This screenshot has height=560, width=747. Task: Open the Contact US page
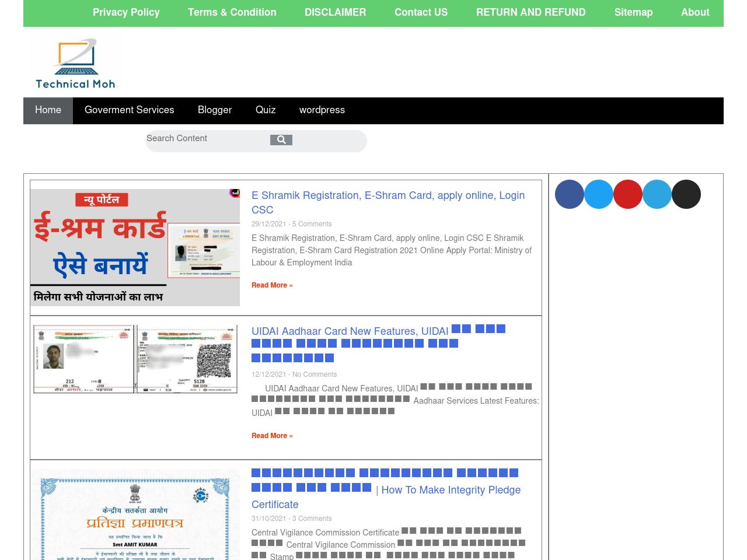point(421,12)
